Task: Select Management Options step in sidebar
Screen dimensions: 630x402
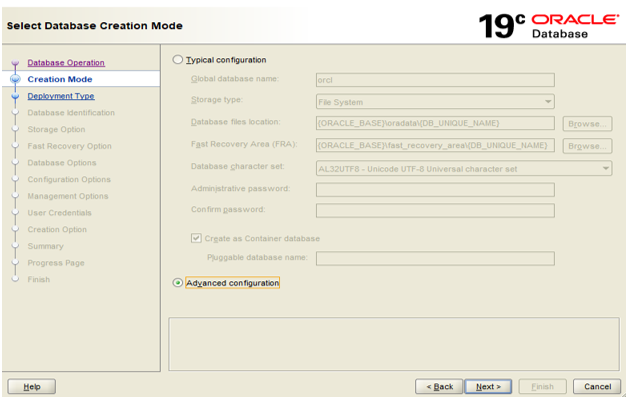Action: click(x=68, y=196)
